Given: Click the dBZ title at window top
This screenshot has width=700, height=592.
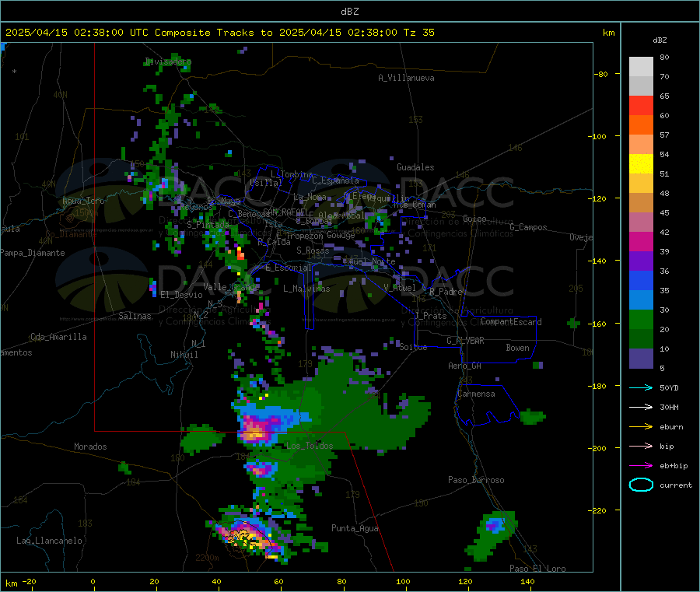Looking at the screenshot, I should point(349,12).
